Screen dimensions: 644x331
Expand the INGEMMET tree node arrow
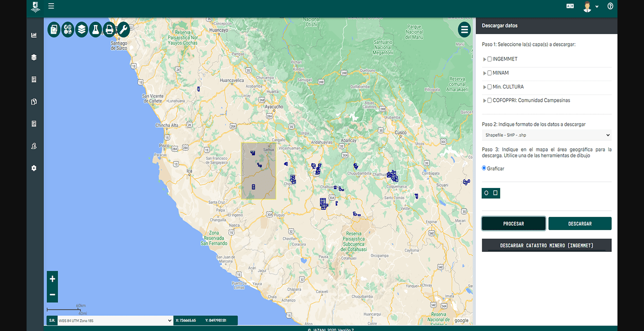click(x=485, y=59)
